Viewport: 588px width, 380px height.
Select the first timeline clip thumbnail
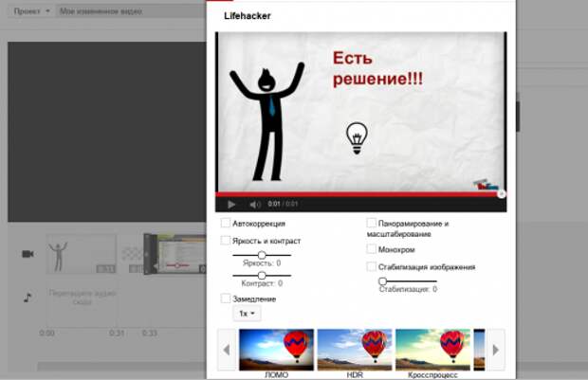[x=82, y=254]
